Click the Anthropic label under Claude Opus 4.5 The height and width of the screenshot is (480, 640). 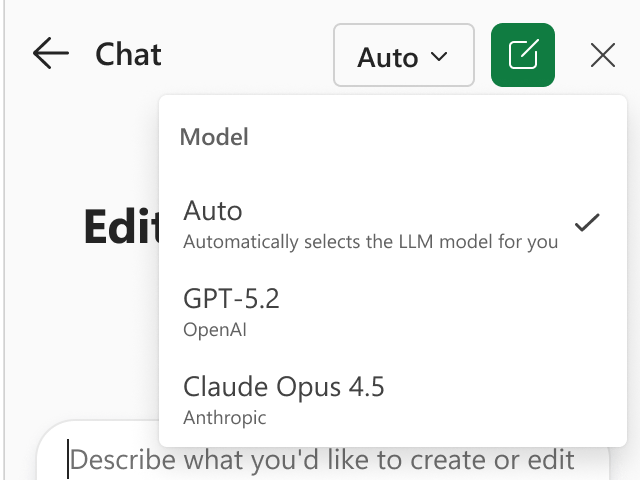[225, 417]
